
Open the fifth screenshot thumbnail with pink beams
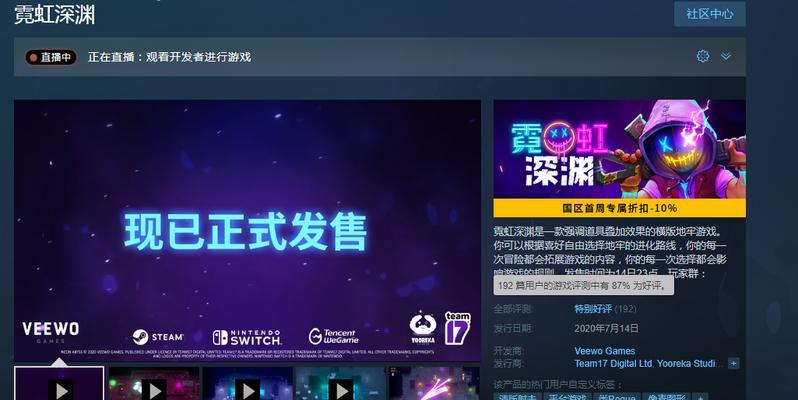click(435, 384)
